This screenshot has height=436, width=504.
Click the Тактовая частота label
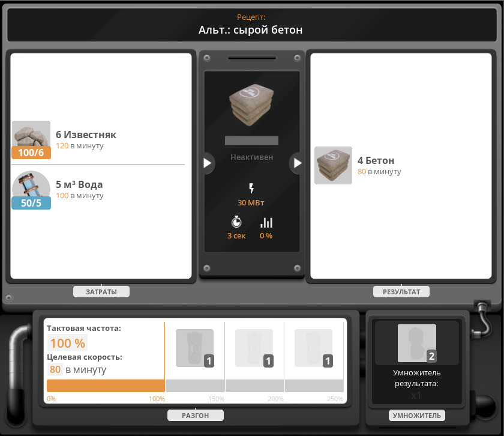coord(84,329)
